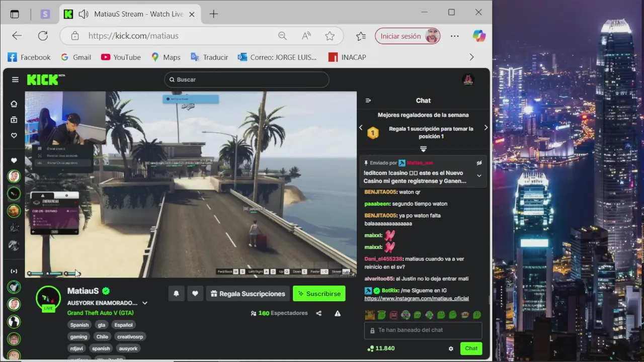This screenshot has width=644, height=362.
Task: Select the Español tag
Action: click(123, 325)
